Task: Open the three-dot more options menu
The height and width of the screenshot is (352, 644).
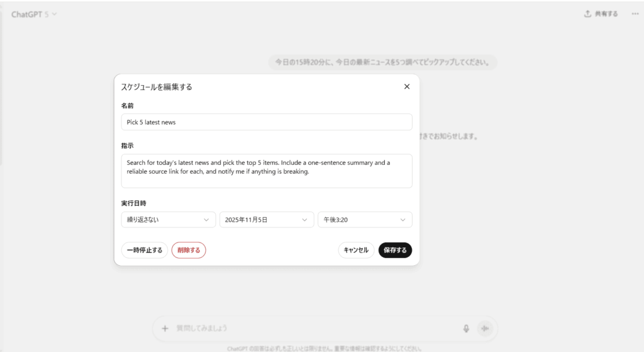Action: [x=635, y=14]
